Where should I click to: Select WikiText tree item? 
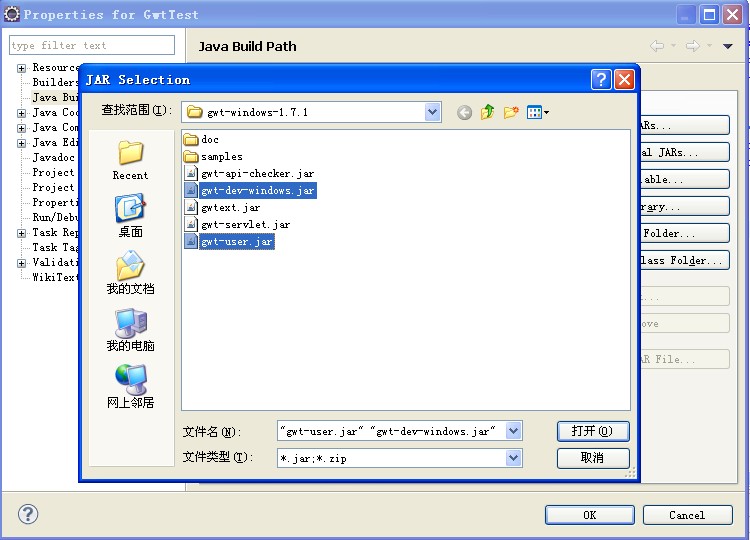(55, 277)
